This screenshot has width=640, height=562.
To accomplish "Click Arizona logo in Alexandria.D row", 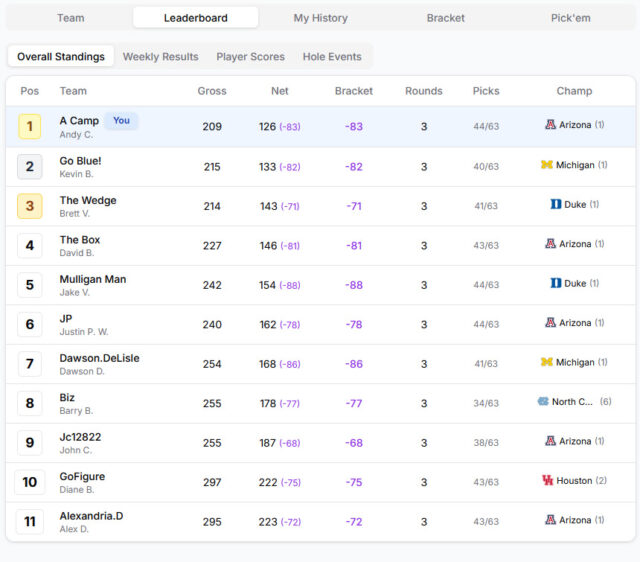I will pos(550,520).
